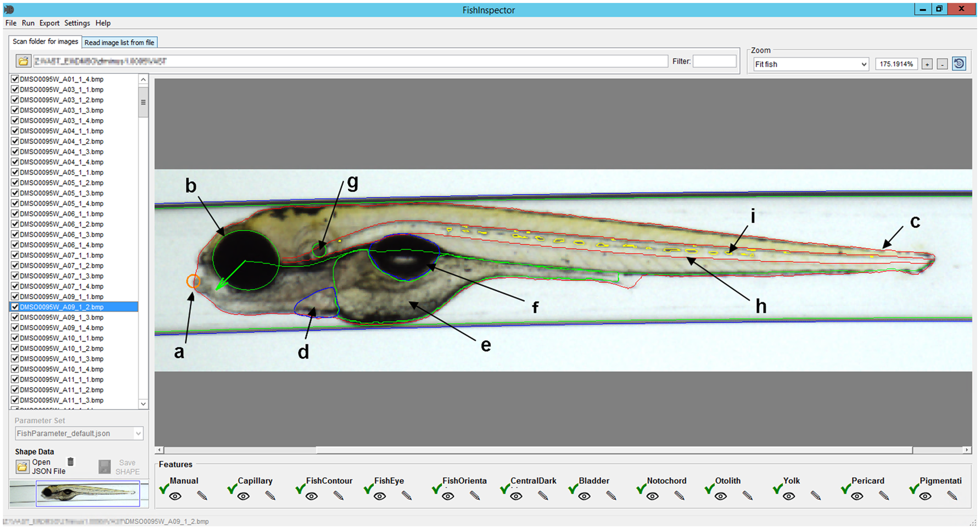Click the Filter text field
Viewport: 980px width, 529px height.
(714, 61)
